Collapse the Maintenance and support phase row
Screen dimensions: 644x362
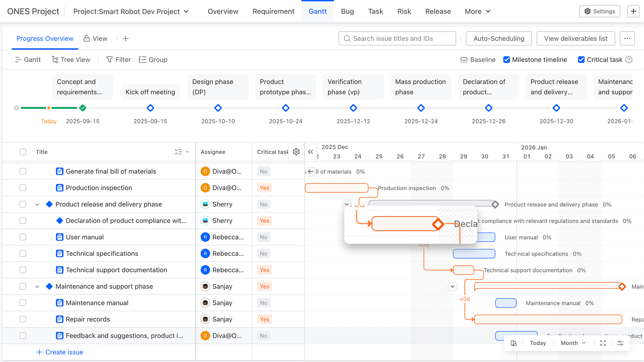click(x=37, y=286)
